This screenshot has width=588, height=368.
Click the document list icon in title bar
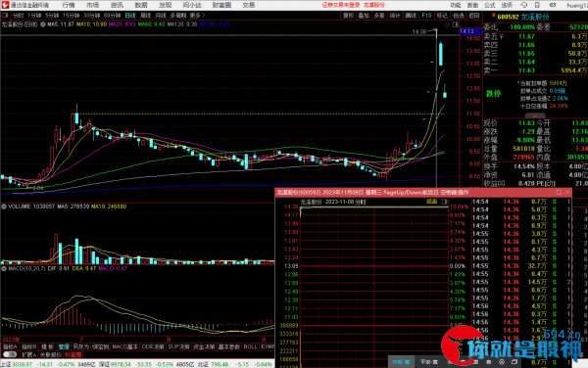537,5
